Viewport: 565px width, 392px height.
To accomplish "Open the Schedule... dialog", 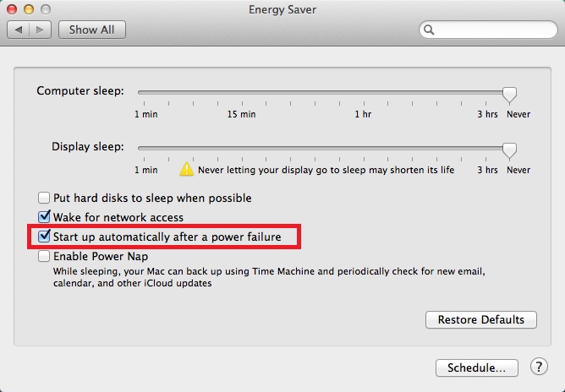I will 477,367.
